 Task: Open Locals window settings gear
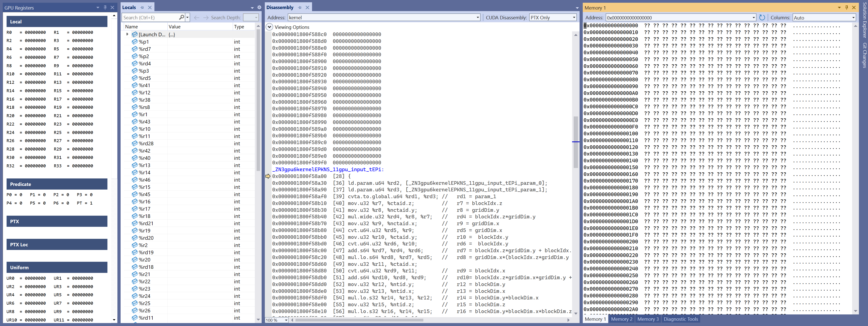tap(259, 7)
